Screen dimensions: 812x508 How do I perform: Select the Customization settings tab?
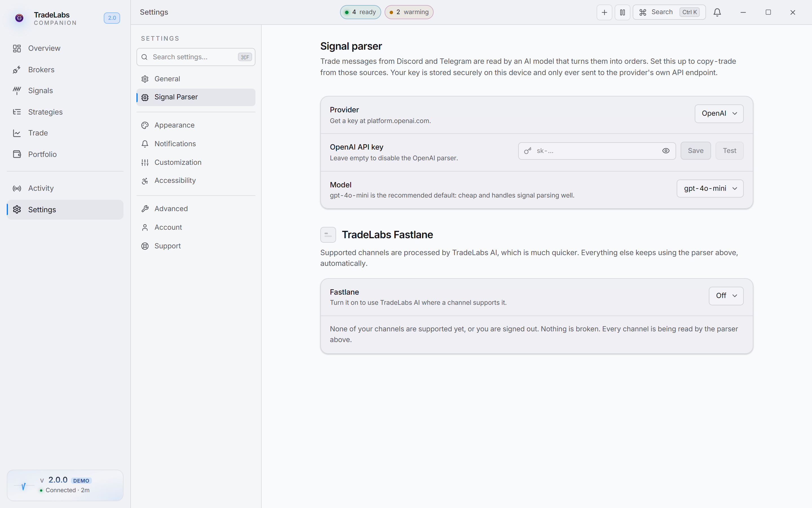click(x=196, y=163)
